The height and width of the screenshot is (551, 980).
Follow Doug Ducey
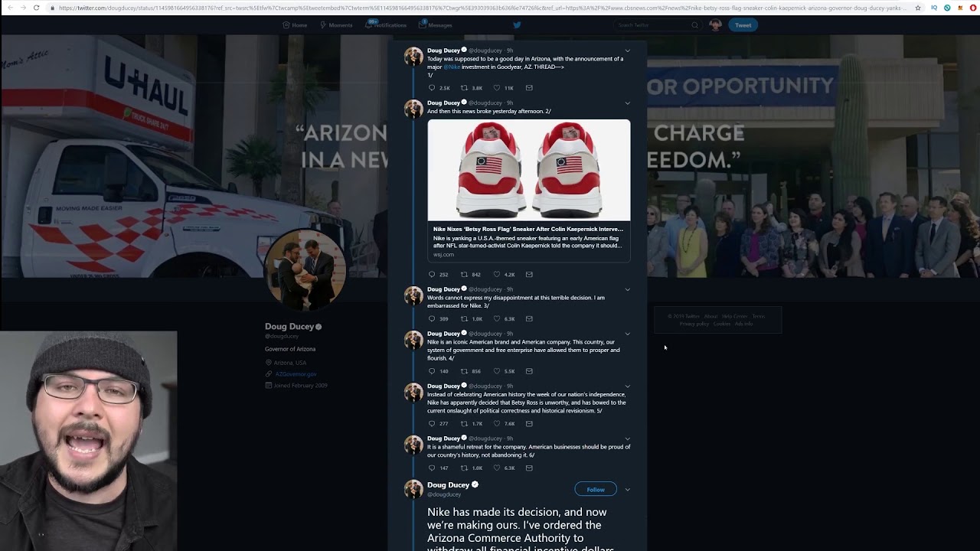pyautogui.click(x=595, y=490)
